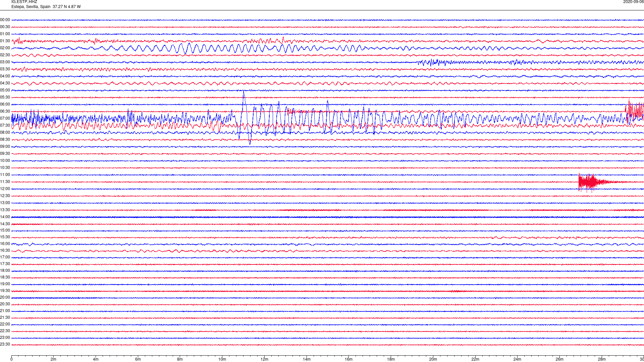Image resolution: width=644 pixels, height=362 pixels.
Task: Click the 16m tick label on time axis
Action: (x=349, y=360)
